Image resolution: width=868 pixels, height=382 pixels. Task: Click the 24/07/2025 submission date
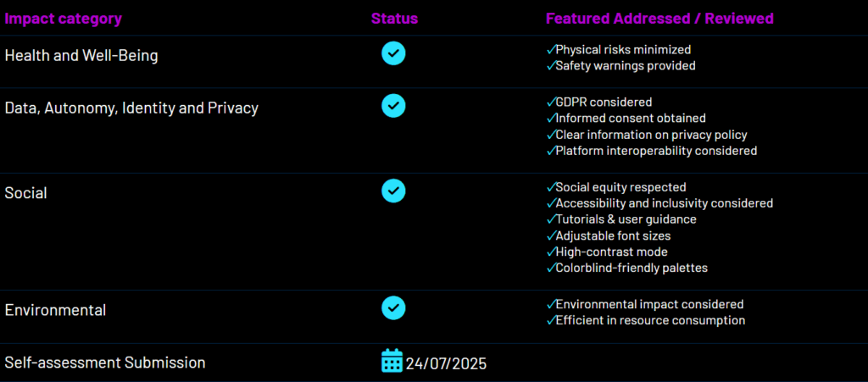(446, 363)
